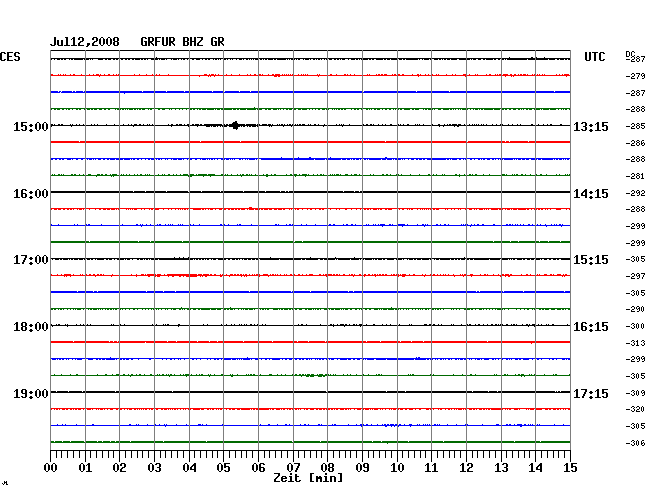Click minute tick label 05

223,468
